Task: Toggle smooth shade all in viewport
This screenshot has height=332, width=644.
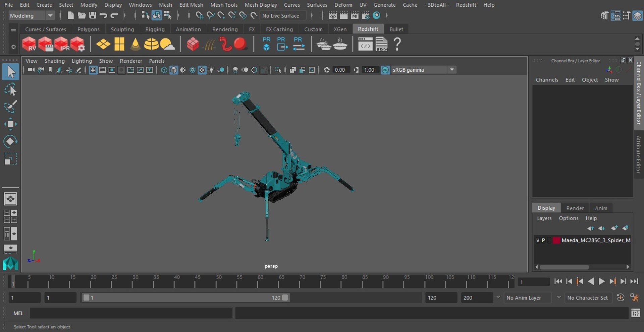Action: click(173, 70)
